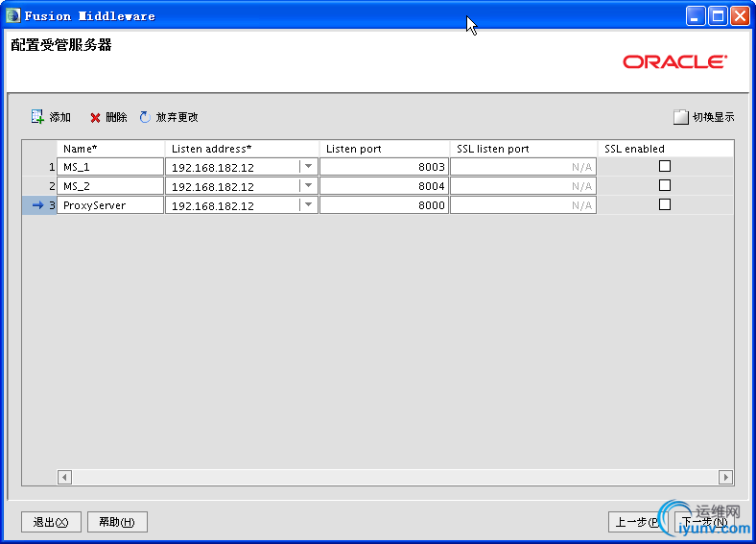
Task: Click the Listen port column header
Action: [x=385, y=149]
